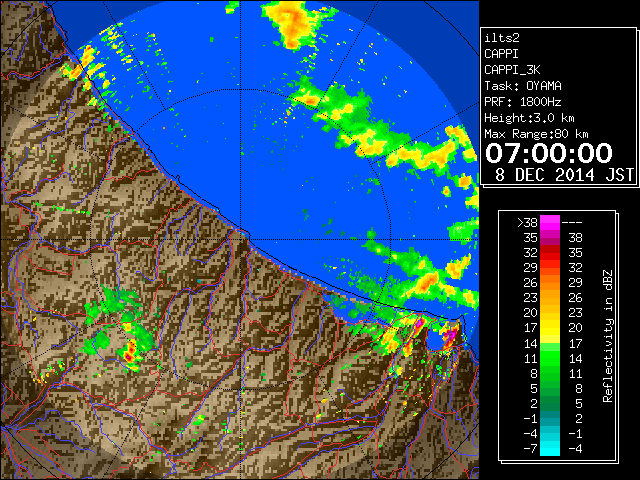Screen dimensions: 640x480
Task: Pick the bright magenta >38 dBZ swatch
Action: click(x=550, y=222)
